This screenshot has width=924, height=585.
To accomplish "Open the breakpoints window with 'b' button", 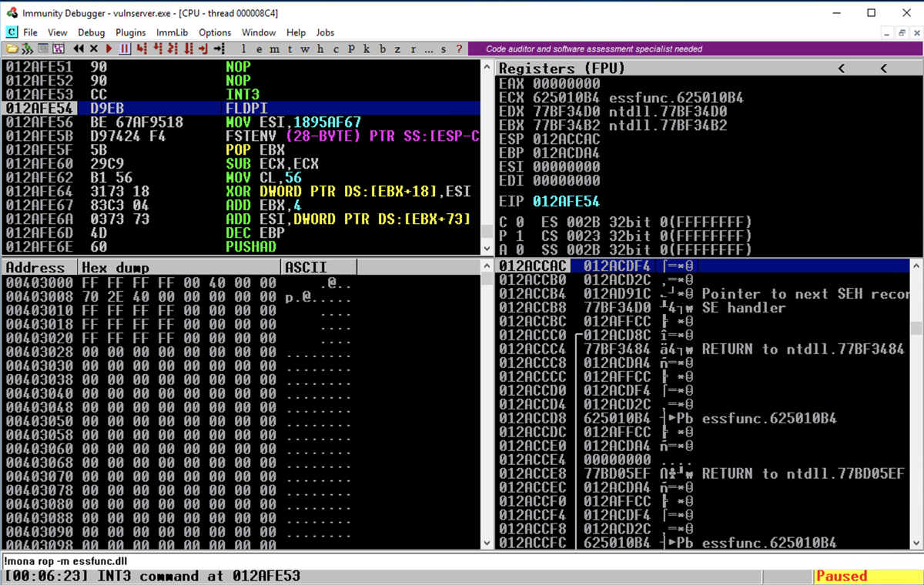I will click(x=383, y=48).
